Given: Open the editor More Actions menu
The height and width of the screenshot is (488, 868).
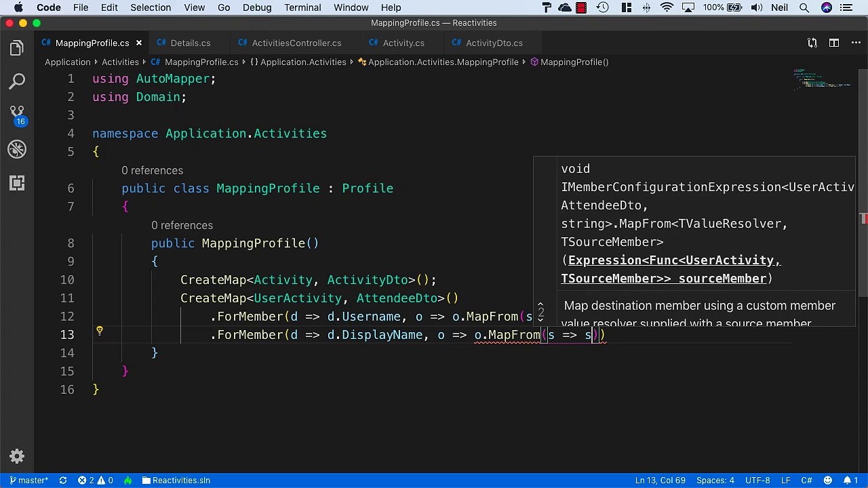Looking at the screenshot, I should 855,43.
